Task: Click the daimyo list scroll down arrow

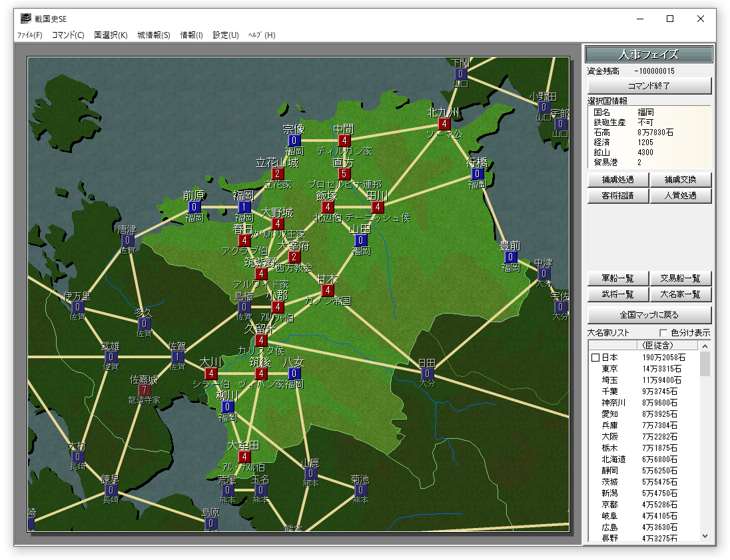Action: click(705, 536)
